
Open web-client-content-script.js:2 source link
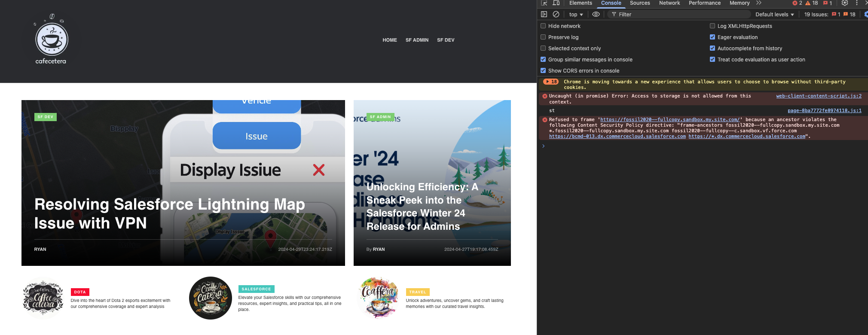[x=819, y=96]
